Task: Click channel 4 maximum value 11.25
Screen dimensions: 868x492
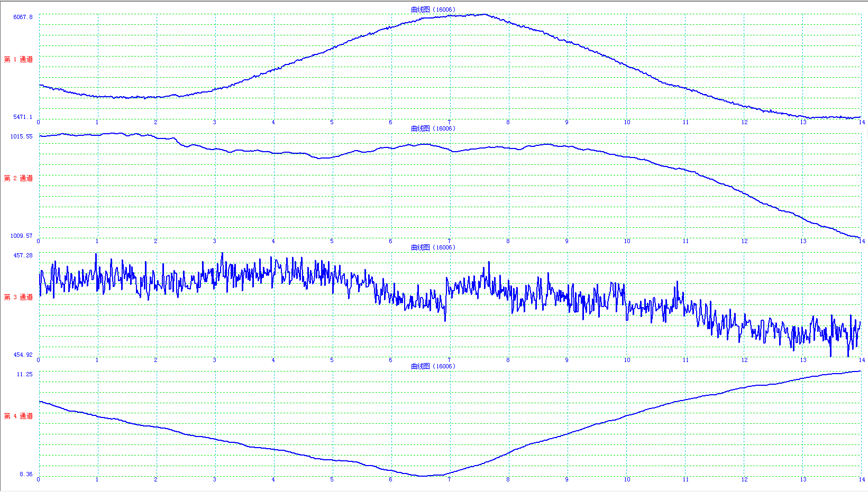Action: [x=24, y=374]
